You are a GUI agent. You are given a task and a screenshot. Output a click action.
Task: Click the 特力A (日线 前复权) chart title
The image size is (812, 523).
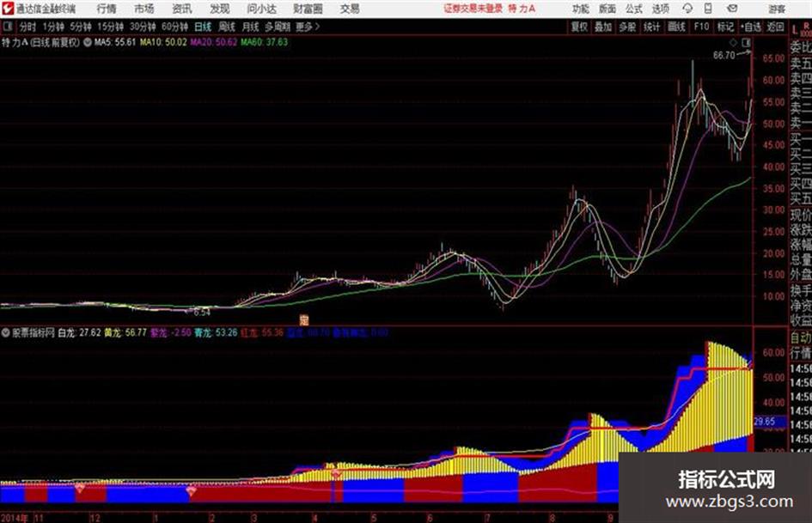pos(40,42)
